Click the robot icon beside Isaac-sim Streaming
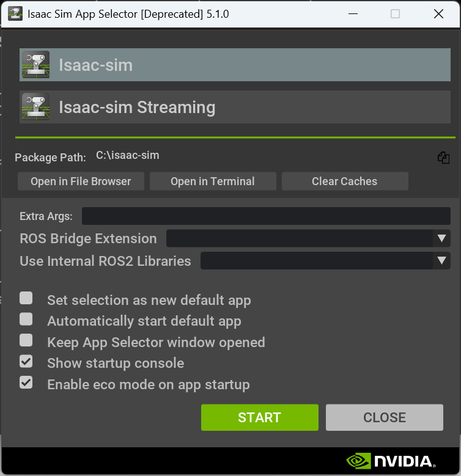The height and width of the screenshot is (476, 461). tap(36, 107)
